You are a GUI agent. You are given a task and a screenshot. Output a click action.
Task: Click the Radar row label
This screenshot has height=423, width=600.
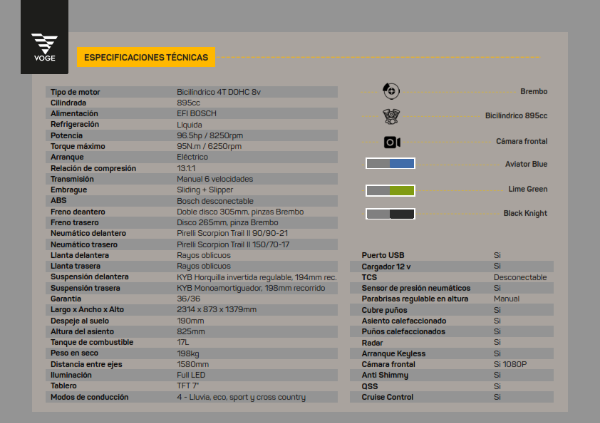coord(372,343)
